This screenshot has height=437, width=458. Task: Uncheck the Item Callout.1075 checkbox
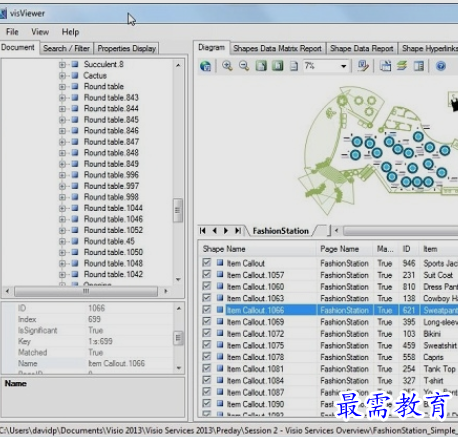point(207,345)
